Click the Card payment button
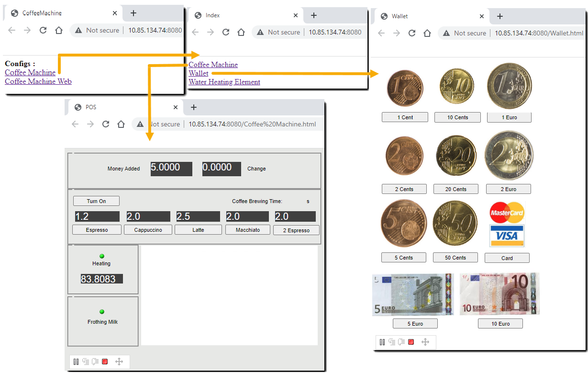The height and width of the screenshot is (374, 588). (507, 258)
